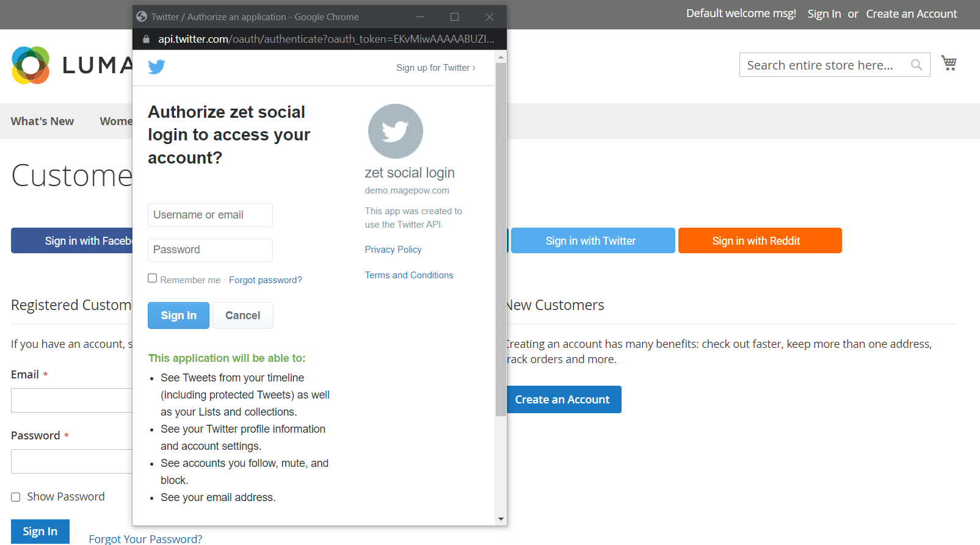This screenshot has width=980, height=545.
Task: Click the popup scrollbar up arrow
Action: click(x=501, y=57)
